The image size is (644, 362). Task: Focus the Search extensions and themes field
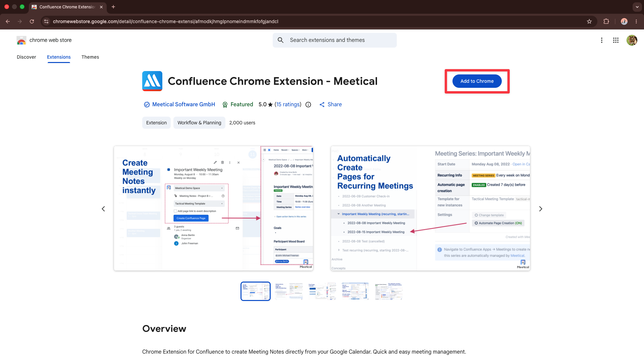335,40
